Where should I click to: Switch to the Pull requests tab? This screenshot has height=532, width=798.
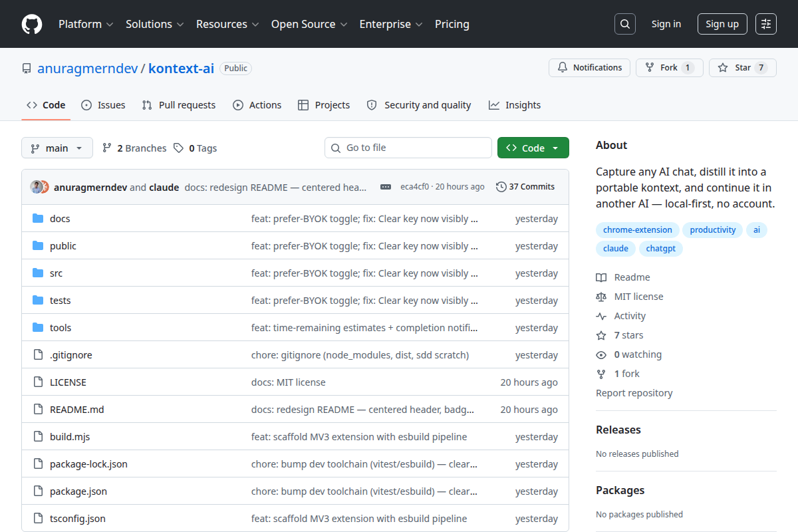point(179,105)
